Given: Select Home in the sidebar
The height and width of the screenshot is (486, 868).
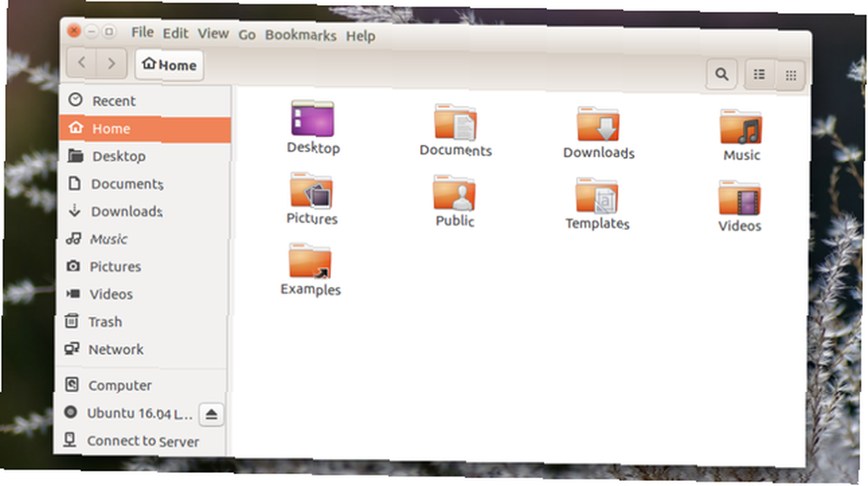Looking at the screenshot, I should 145,128.
